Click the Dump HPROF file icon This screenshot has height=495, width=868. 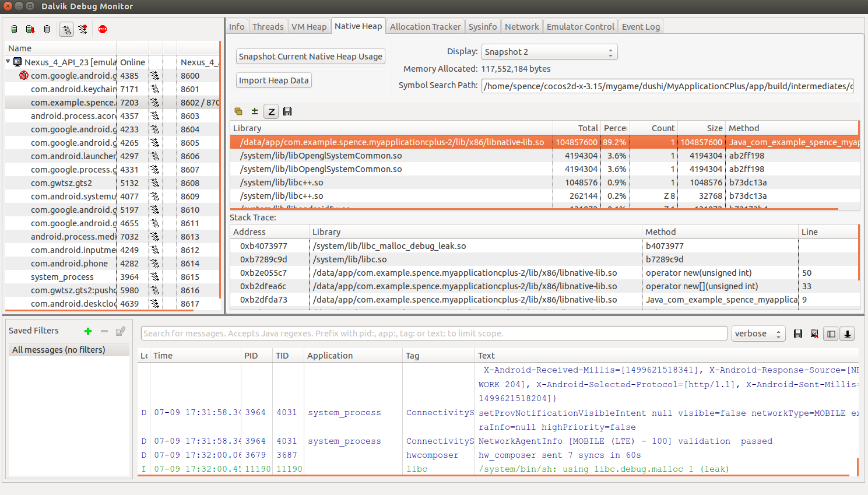click(x=30, y=29)
